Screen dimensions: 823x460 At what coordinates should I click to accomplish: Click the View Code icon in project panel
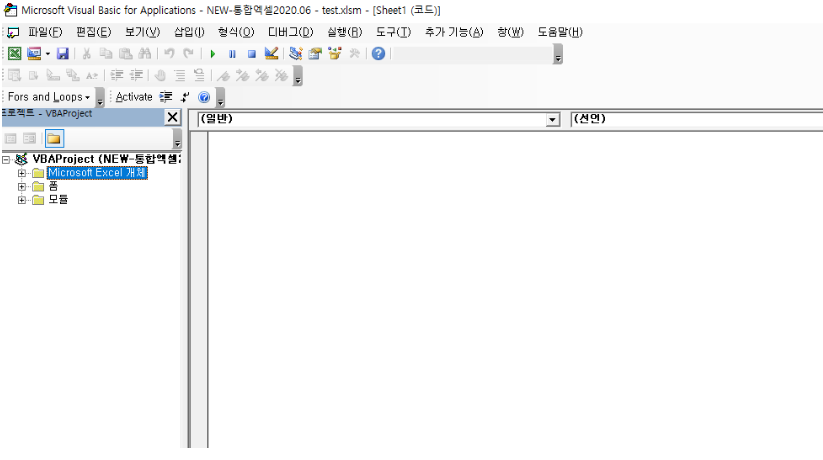tap(11, 139)
